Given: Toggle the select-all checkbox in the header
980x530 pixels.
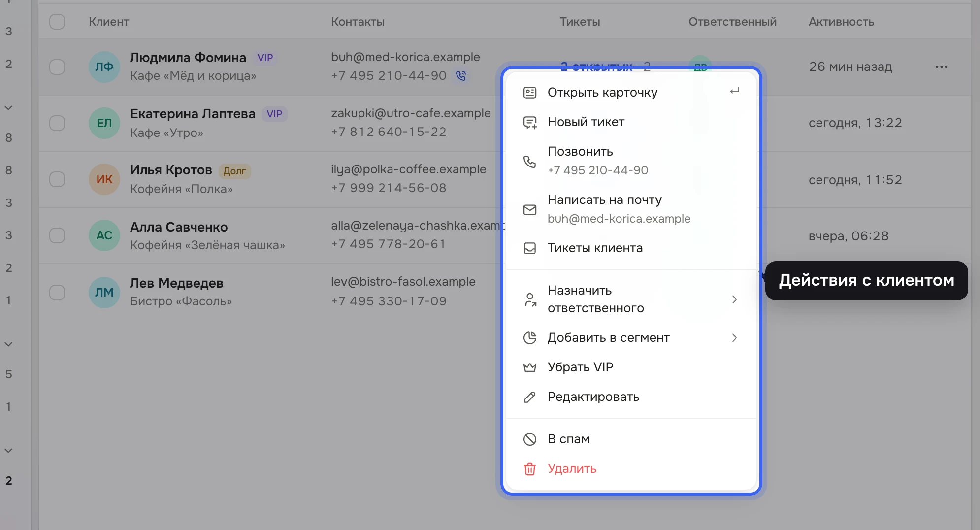Looking at the screenshot, I should pyautogui.click(x=57, y=22).
